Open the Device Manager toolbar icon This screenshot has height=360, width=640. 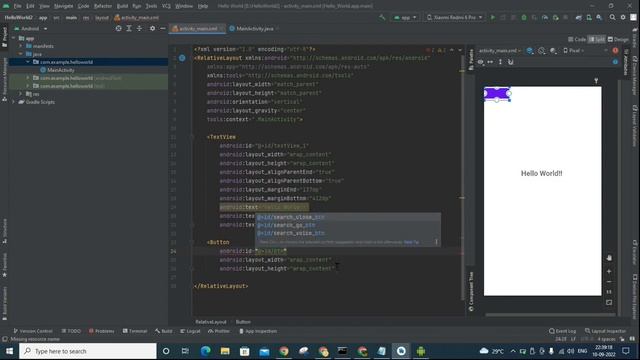click(x=589, y=18)
